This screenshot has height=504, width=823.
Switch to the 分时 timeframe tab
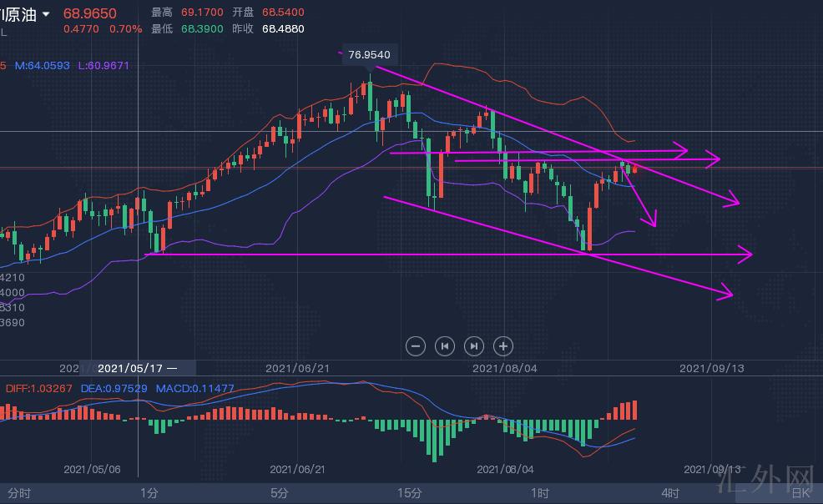tap(19, 493)
